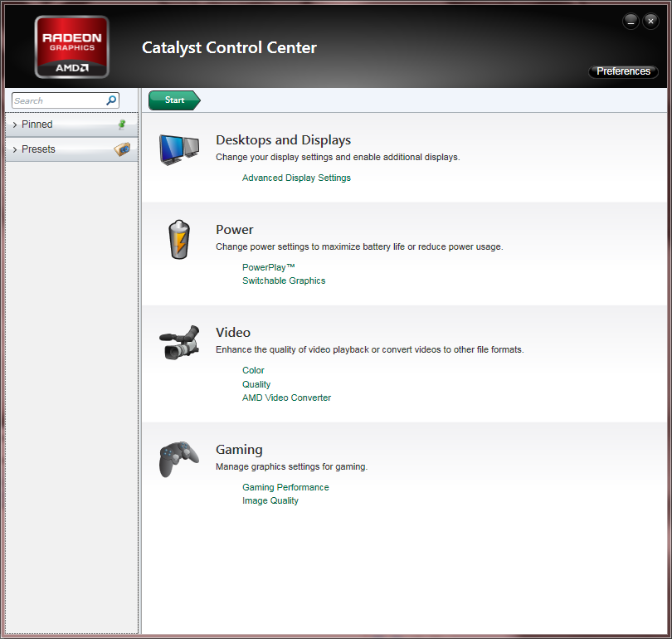Expand the Pinned section chevron

tap(15, 124)
